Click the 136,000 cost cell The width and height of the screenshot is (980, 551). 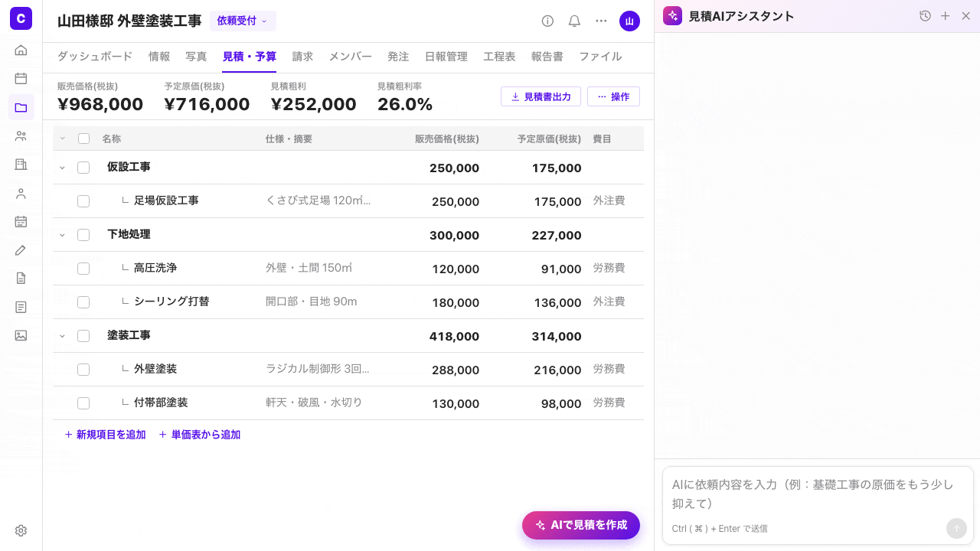click(557, 302)
